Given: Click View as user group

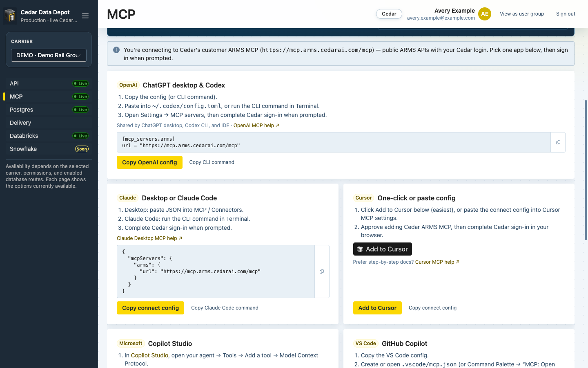Looking at the screenshot, I should point(522,14).
